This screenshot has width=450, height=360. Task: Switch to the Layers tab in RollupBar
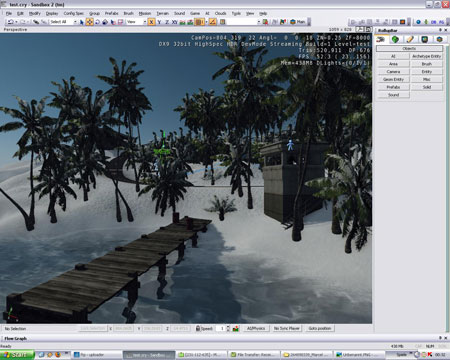click(x=439, y=39)
